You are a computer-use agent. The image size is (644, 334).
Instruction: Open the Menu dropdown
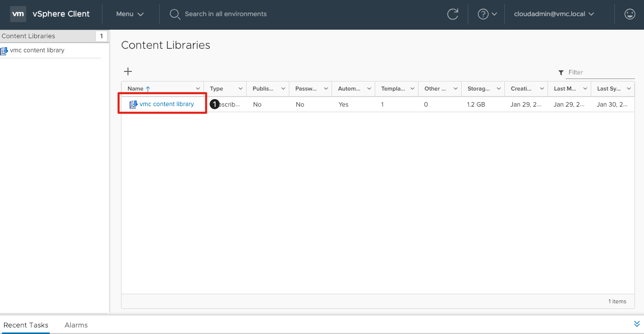click(129, 14)
